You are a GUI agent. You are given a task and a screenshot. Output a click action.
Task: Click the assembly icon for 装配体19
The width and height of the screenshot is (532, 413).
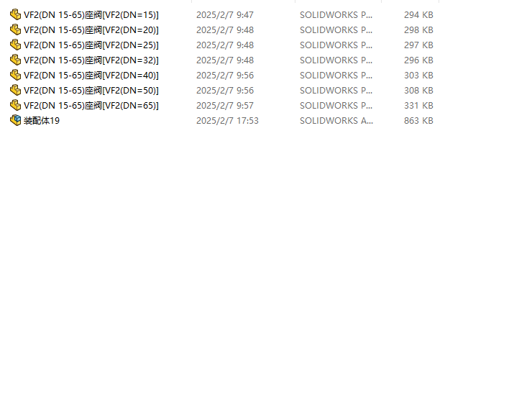(x=15, y=121)
